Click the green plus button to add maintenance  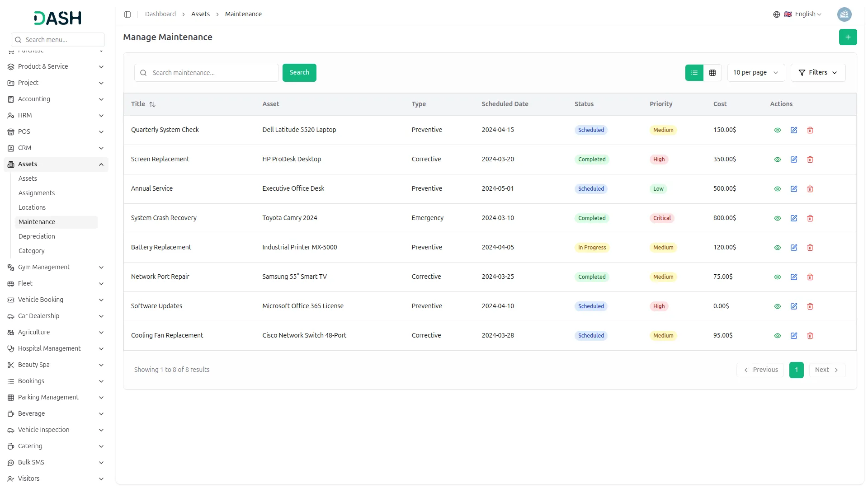848,37
